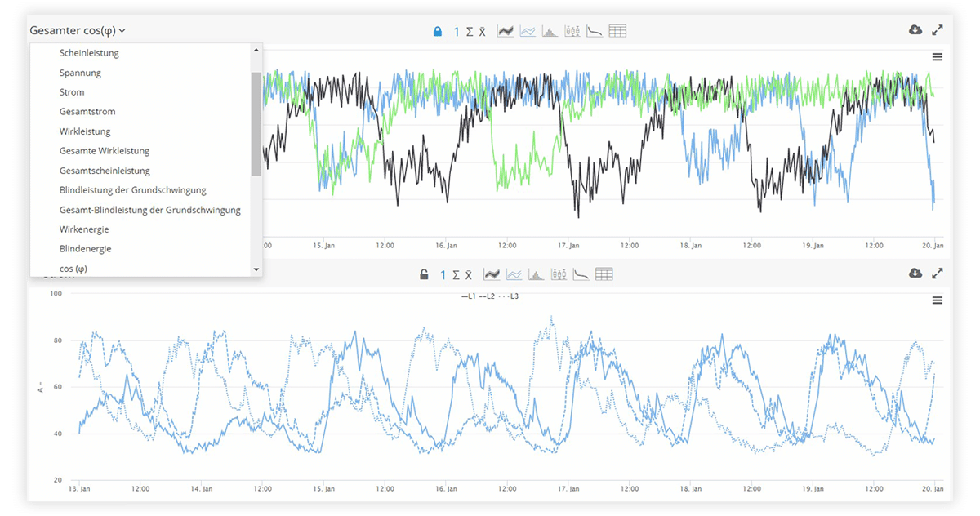This screenshot has width=980, height=516.
Task: Download the bottom chart data via cloud icon
Action: pyautogui.click(x=915, y=274)
